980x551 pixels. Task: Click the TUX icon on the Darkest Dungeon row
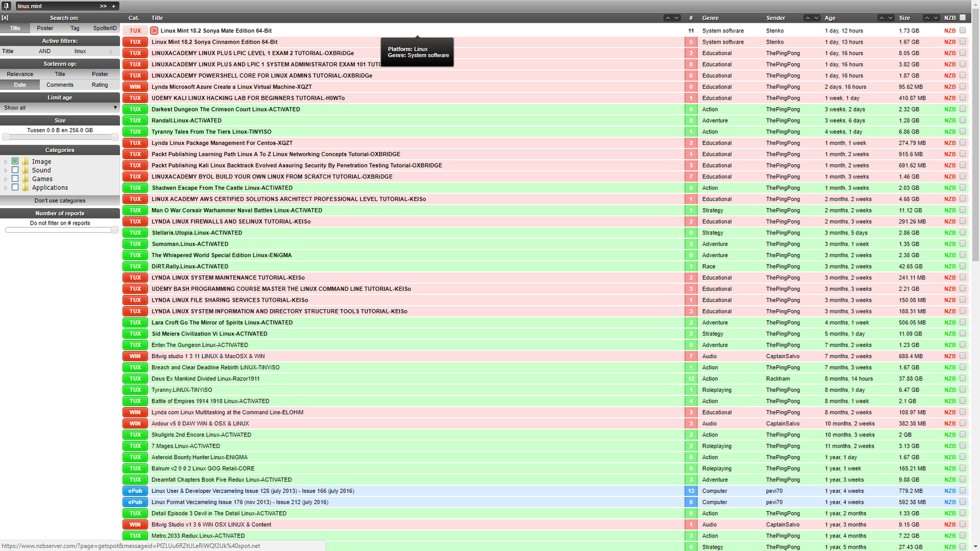coord(135,109)
